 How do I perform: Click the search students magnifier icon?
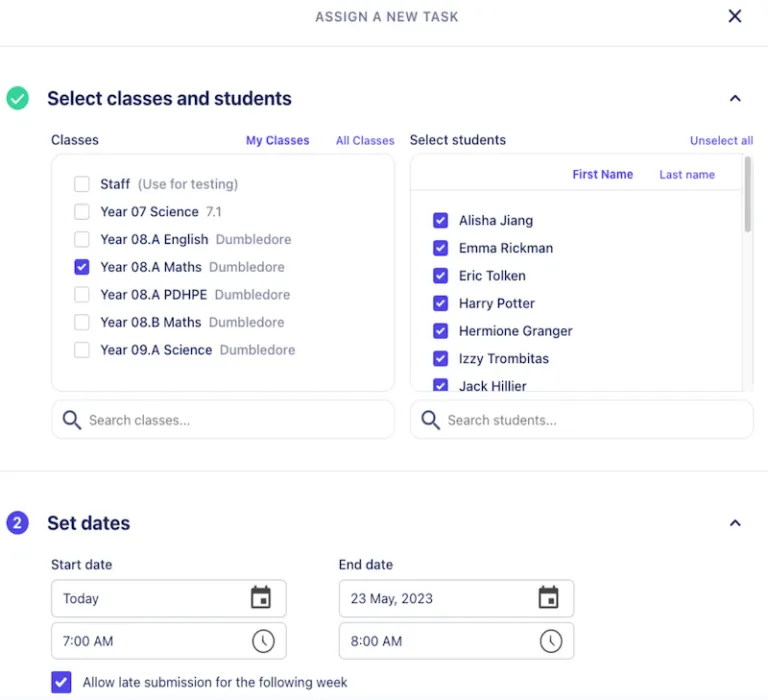pos(431,420)
